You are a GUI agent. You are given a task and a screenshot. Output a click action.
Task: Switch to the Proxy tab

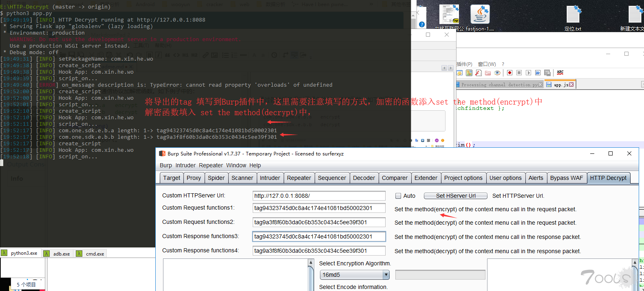coord(194,178)
